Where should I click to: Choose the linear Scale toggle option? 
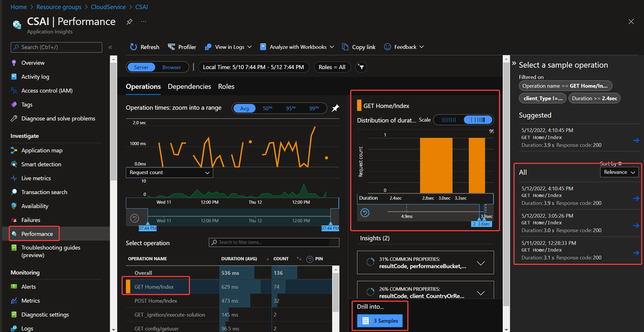449,119
